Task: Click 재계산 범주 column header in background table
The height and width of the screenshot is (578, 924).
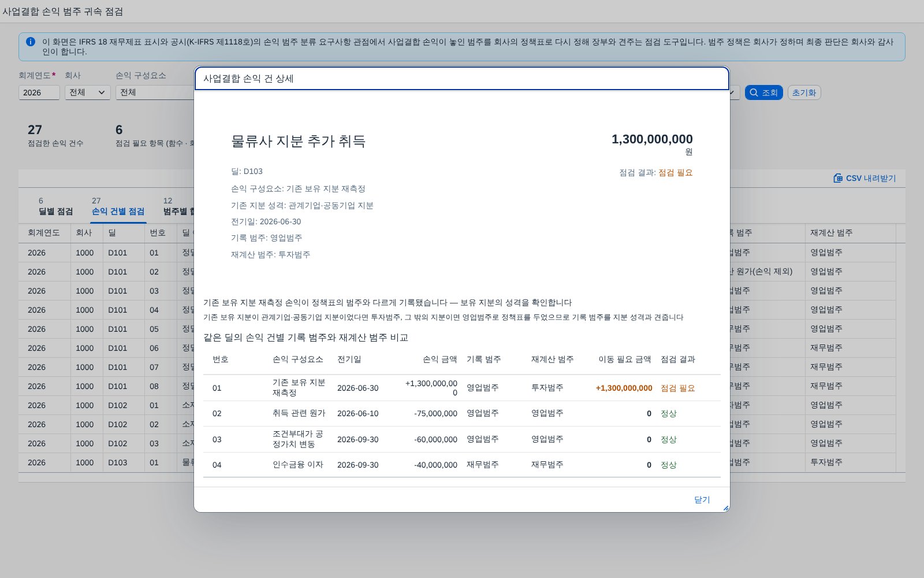Action: [832, 233]
